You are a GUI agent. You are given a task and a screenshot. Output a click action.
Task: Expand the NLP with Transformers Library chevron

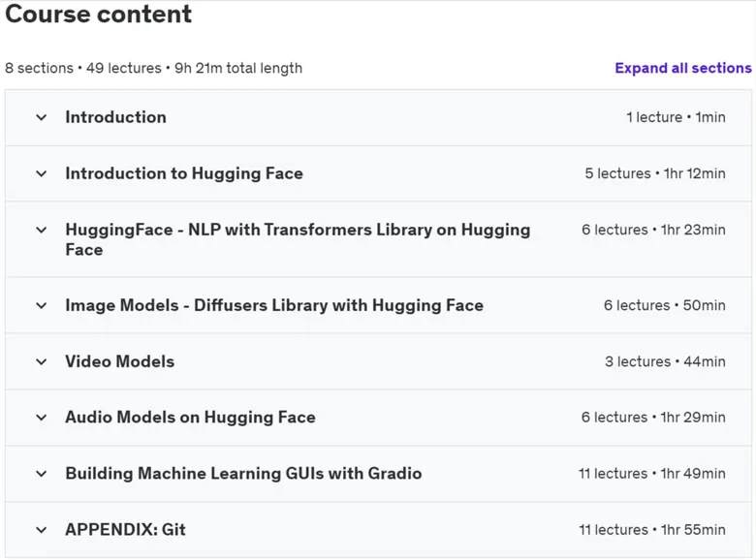point(42,231)
